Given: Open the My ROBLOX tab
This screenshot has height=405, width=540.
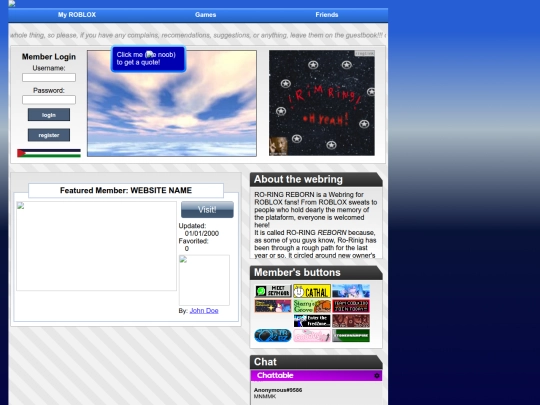Looking at the screenshot, I should point(77,15).
